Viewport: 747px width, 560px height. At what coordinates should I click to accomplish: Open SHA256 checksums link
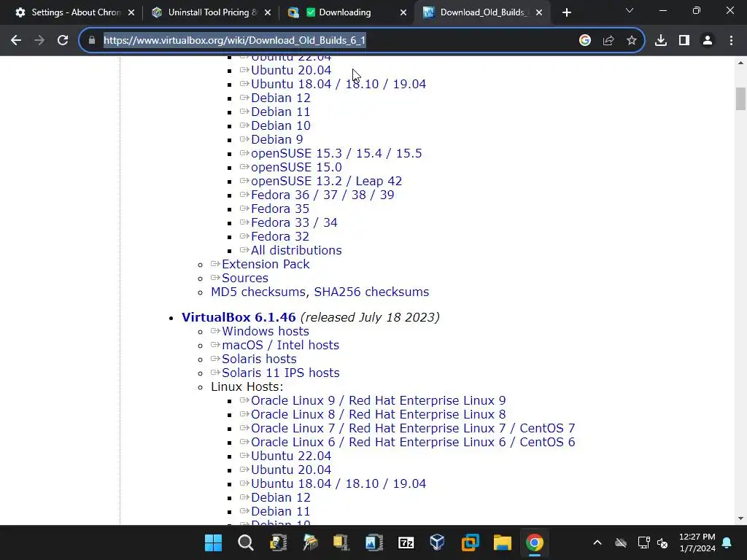371,292
